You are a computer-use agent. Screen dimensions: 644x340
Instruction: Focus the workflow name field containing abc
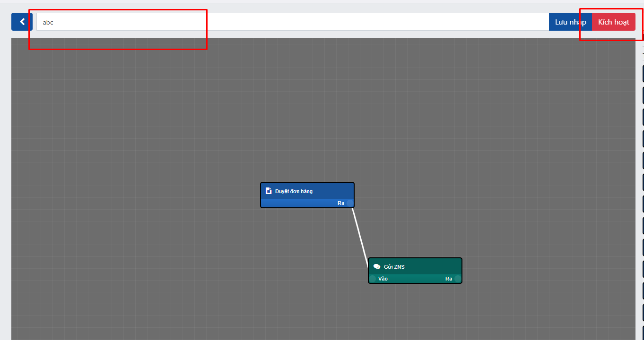[284, 22]
